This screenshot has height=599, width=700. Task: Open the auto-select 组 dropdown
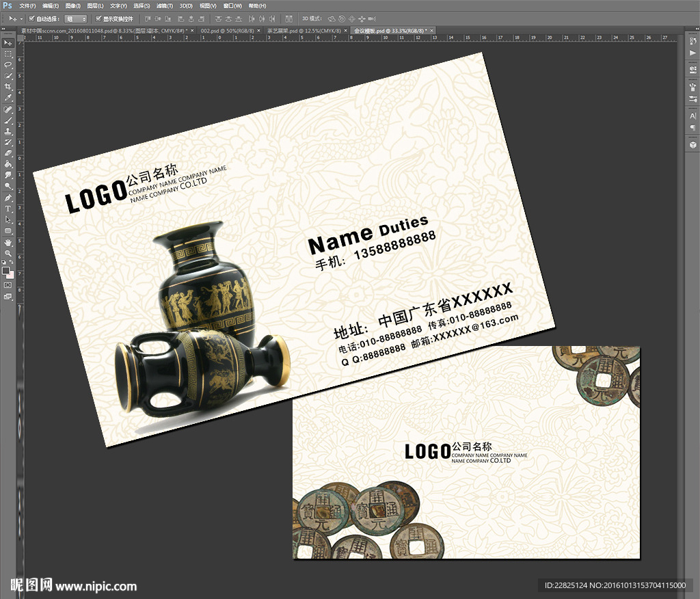(75, 18)
